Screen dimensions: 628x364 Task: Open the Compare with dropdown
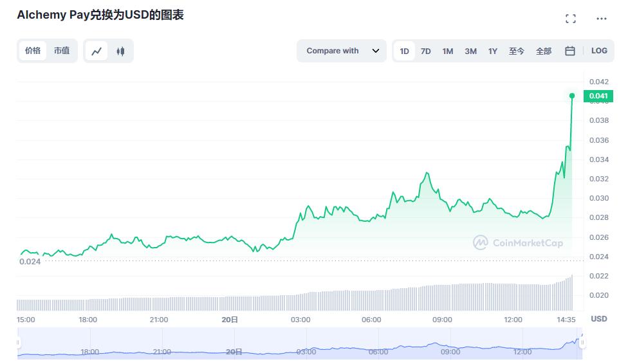coord(333,51)
